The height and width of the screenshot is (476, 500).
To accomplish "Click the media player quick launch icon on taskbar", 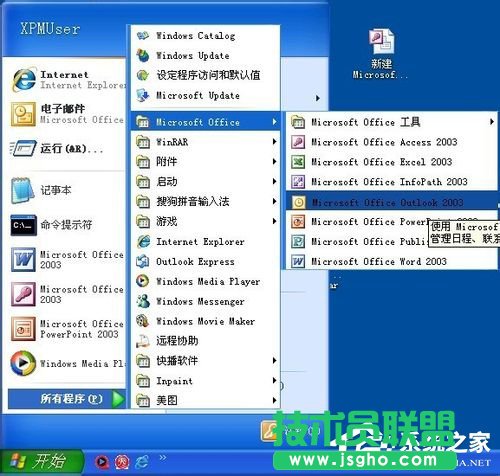I will pos(102,462).
